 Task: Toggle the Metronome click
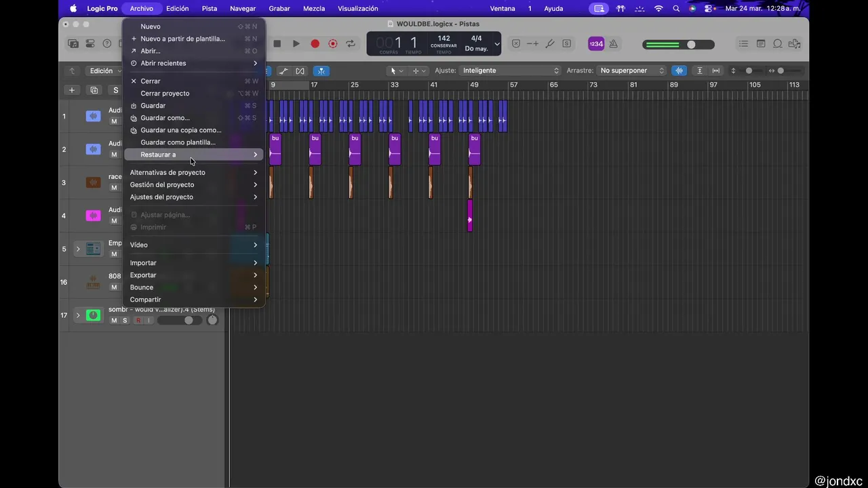pyautogui.click(x=613, y=43)
